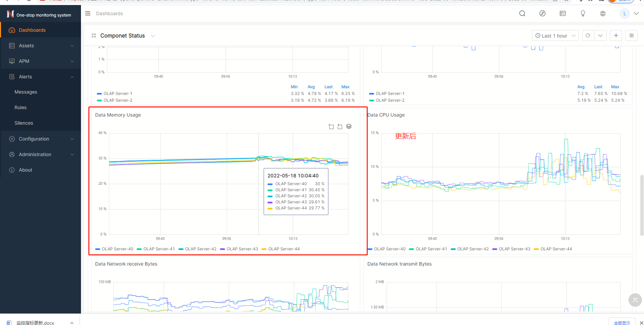The image size is (644, 325).
Task: Open the compass explore icon
Action: coord(542,14)
